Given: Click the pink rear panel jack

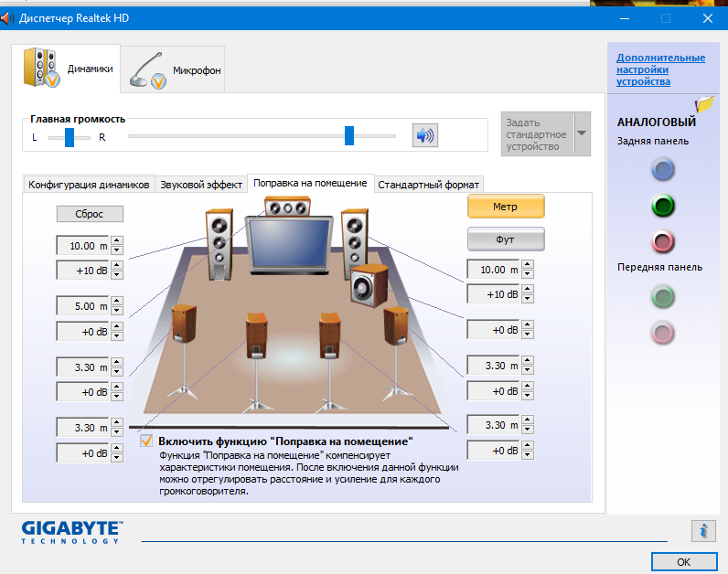Looking at the screenshot, I should 662,241.
